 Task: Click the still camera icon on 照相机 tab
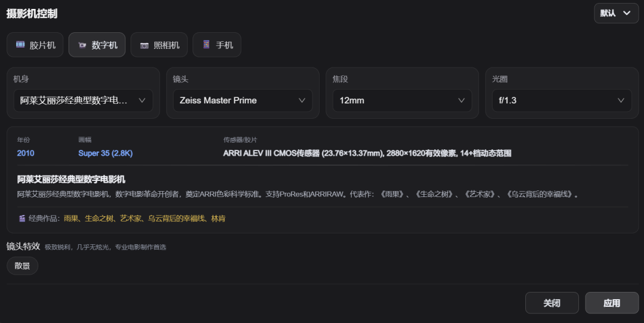click(144, 45)
